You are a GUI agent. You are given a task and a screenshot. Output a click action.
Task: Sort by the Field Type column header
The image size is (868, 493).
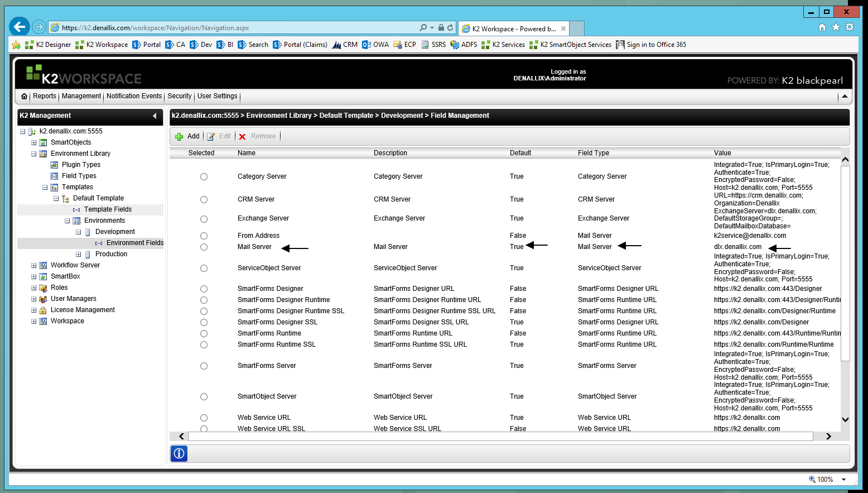coord(594,153)
